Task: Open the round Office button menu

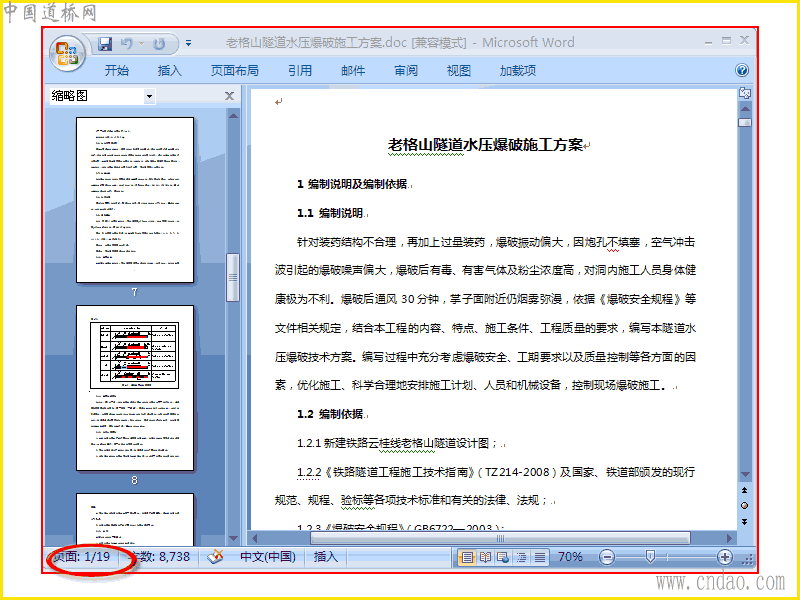Action: (x=67, y=54)
